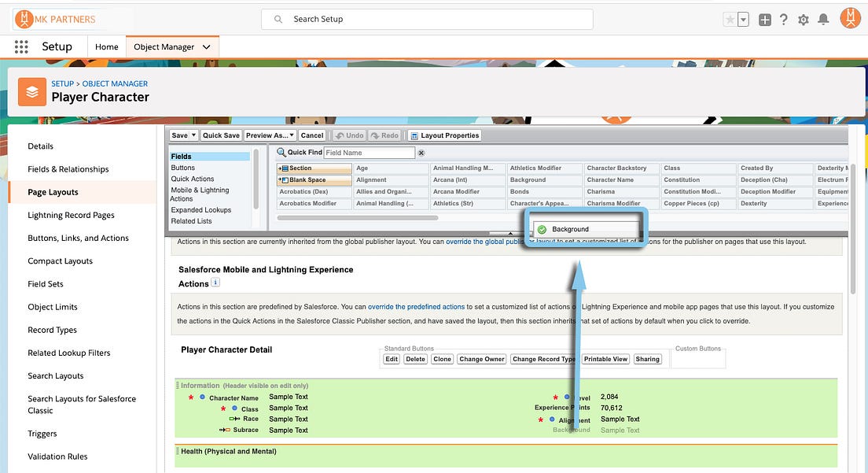Select the Quick Actions palette category

click(x=192, y=179)
